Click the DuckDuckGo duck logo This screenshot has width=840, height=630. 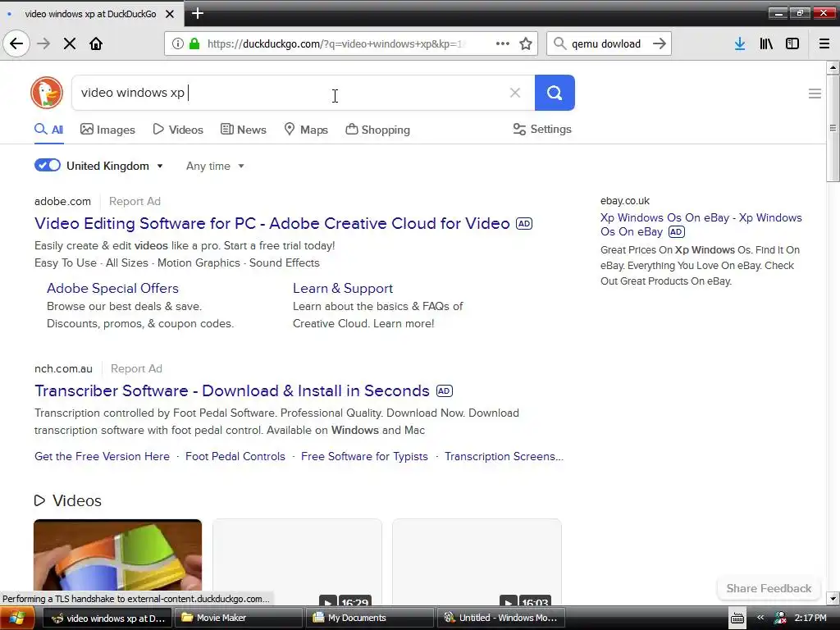(x=47, y=93)
